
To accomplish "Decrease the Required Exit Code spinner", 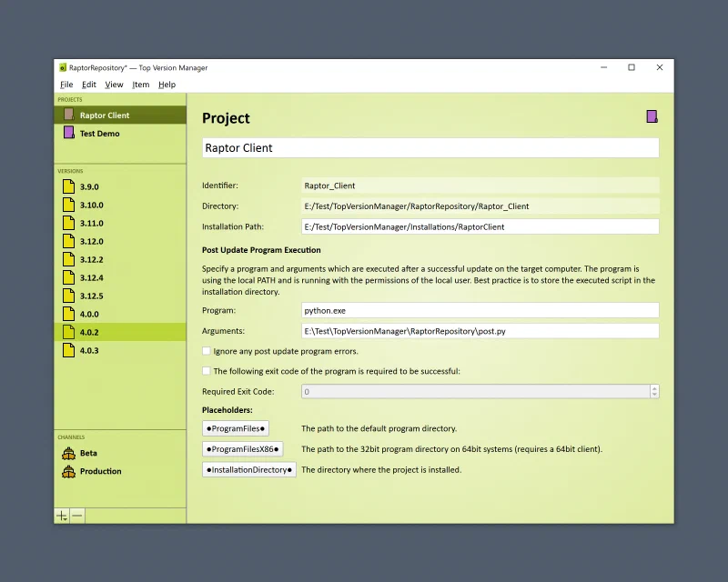I will (x=654, y=395).
